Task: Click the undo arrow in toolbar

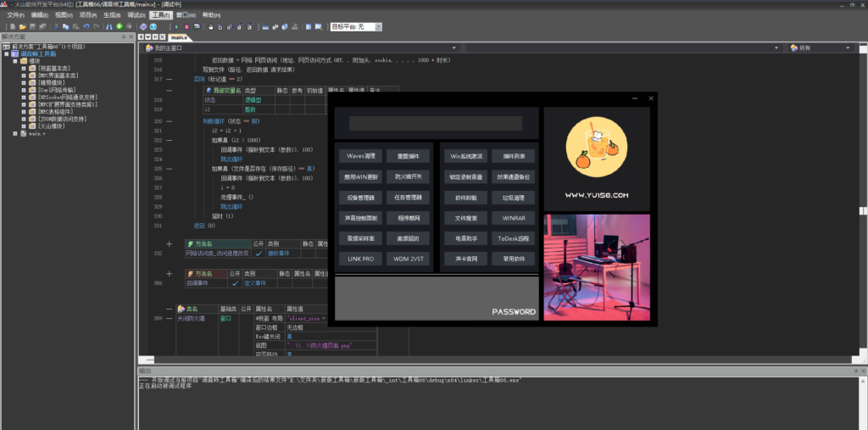Action: [x=86, y=26]
